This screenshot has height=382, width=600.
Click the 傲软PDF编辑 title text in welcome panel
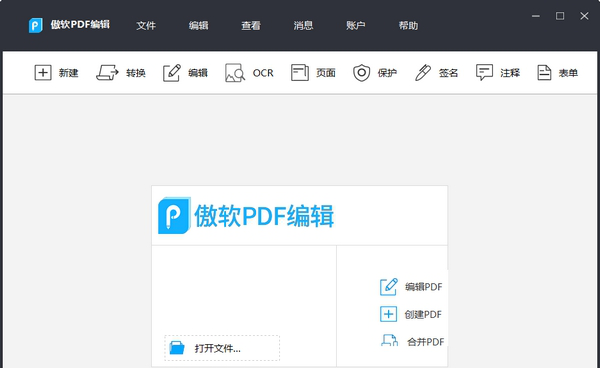point(264,216)
